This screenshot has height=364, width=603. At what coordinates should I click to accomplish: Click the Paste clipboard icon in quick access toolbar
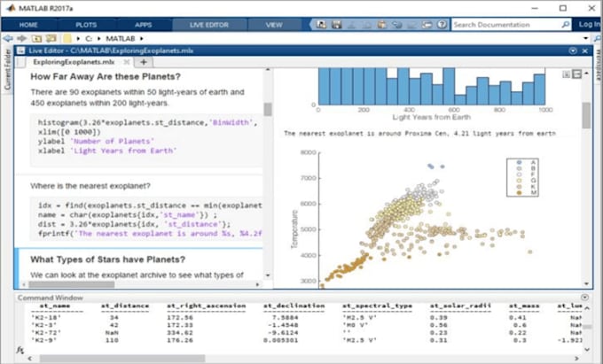tap(381, 25)
